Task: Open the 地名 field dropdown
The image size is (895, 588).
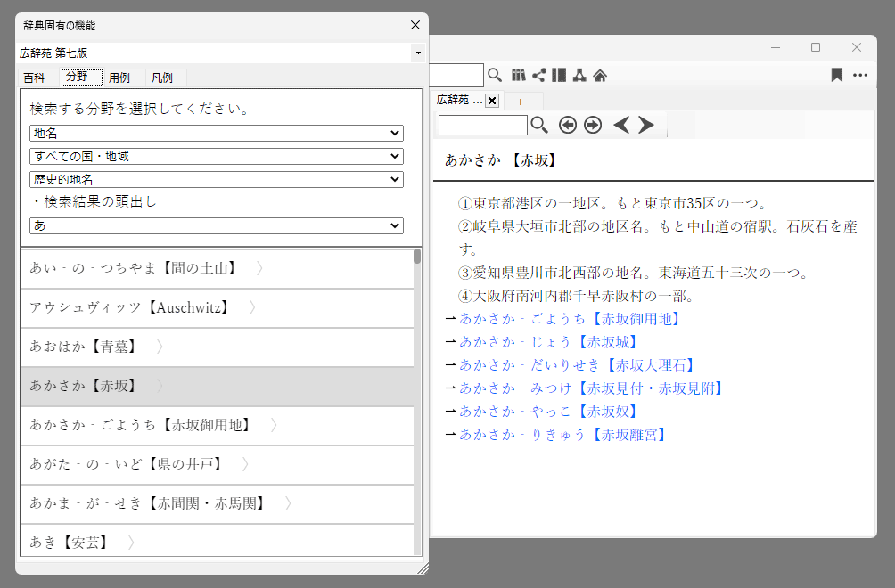Action: click(217, 133)
